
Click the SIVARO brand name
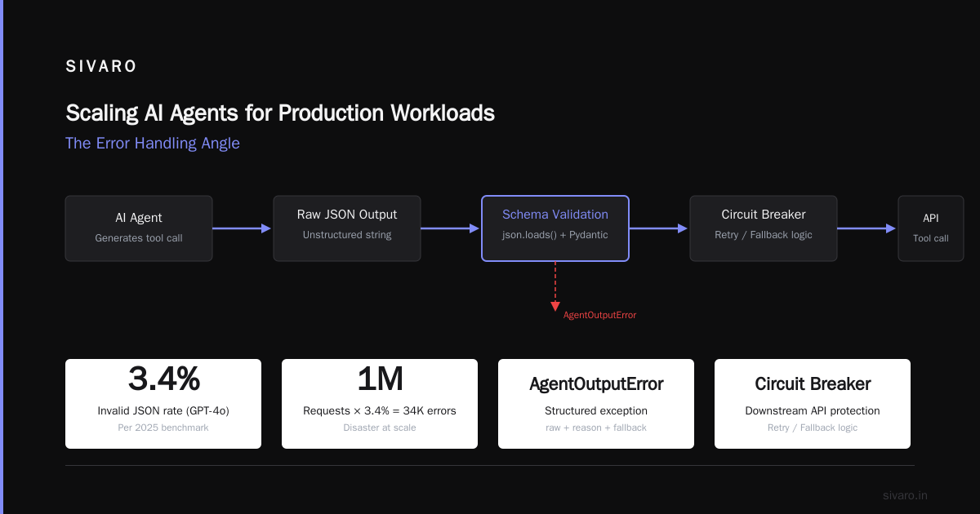tap(101, 67)
